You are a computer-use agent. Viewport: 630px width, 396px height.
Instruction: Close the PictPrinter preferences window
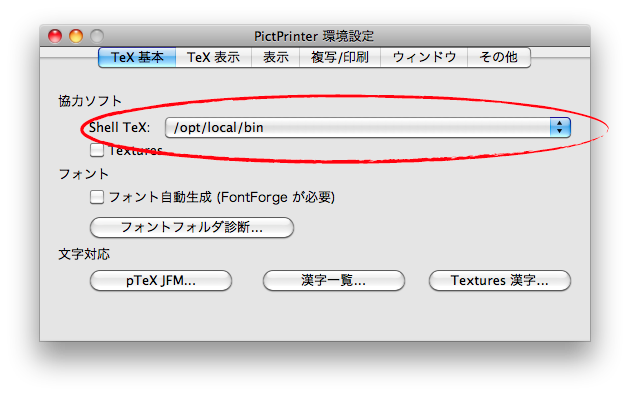coord(55,36)
